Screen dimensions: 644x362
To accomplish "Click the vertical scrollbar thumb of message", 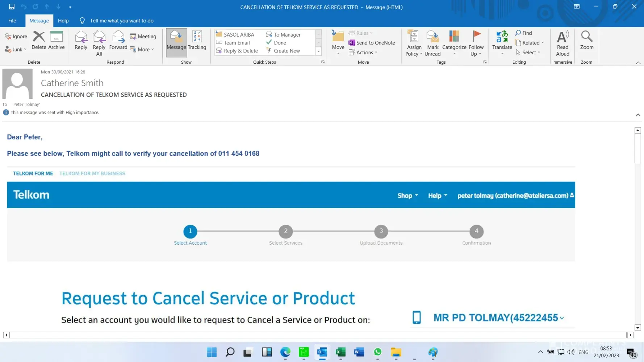I will click(x=638, y=148).
